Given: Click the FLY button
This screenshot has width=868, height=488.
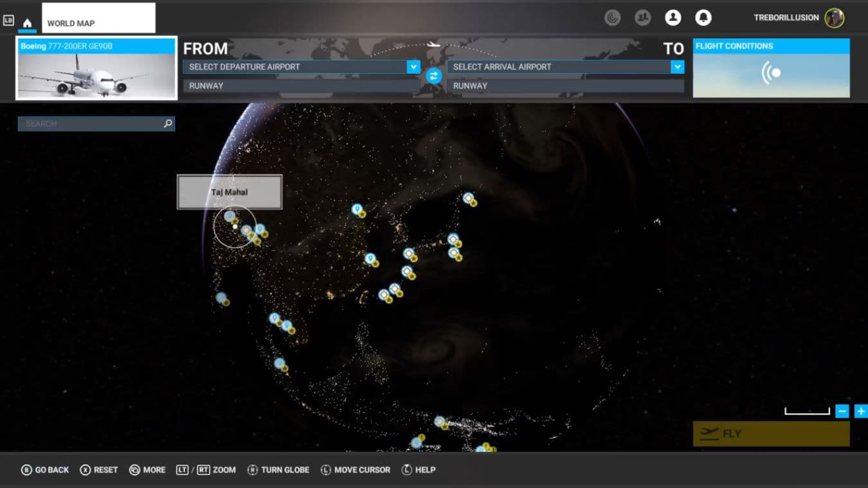Looking at the screenshot, I should [771, 434].
